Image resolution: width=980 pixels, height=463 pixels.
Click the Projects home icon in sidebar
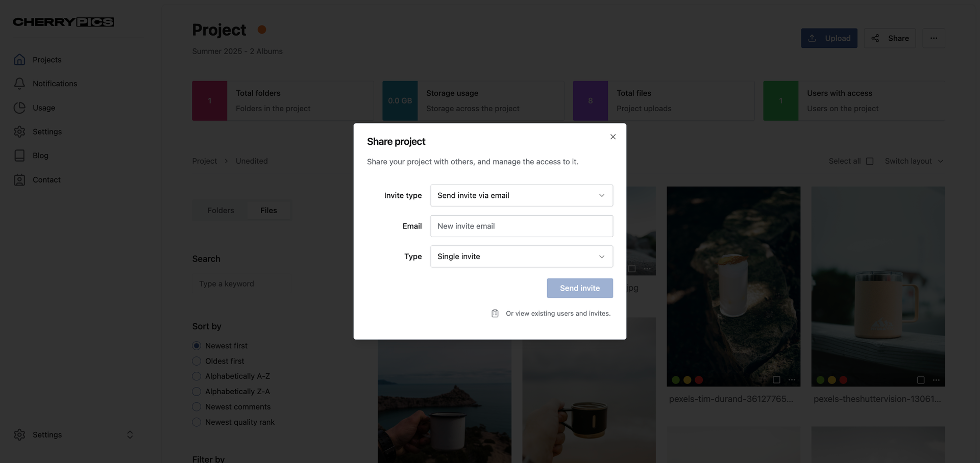click(19, 60)
